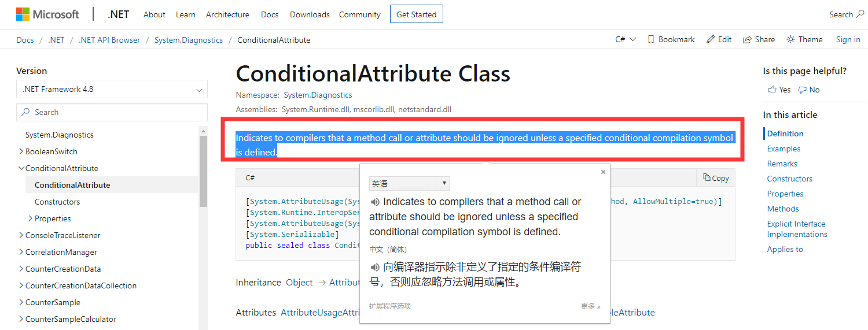This screenshot has height=330, width=868.
Task: Open the source language dropdown 英语
Action: (409, 183)
